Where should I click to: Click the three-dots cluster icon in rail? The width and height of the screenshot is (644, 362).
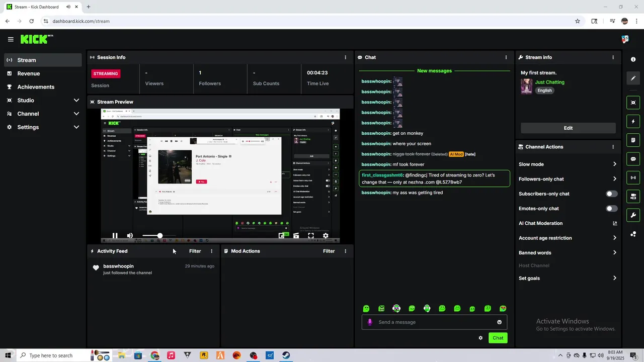pyautogui.click(x=633, y=234)
